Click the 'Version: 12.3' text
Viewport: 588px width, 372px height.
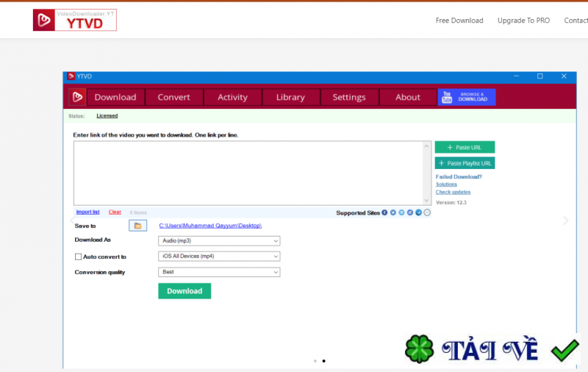[x=451, y=202]
